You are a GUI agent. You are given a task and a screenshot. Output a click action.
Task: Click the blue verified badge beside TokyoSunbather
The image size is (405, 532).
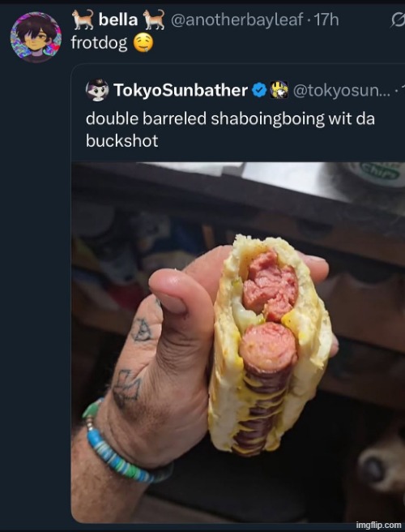260,90
